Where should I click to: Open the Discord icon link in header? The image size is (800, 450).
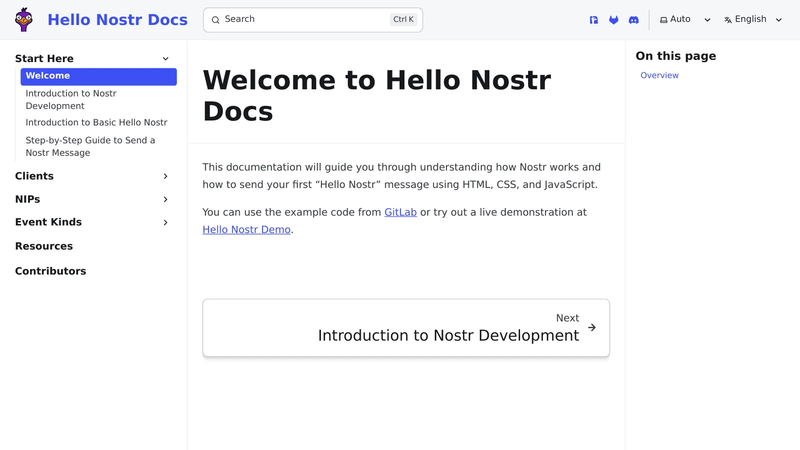coord(633,20)
